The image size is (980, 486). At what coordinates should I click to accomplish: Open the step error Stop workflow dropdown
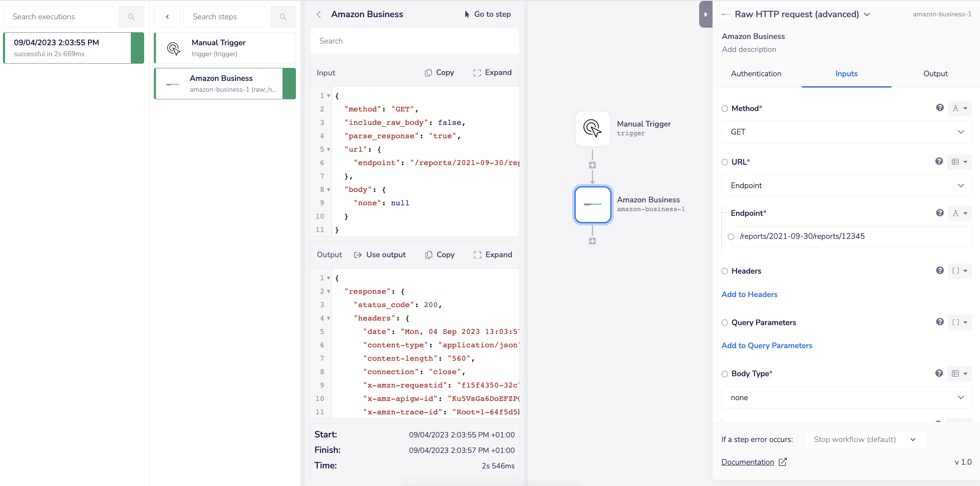point(865,439)
